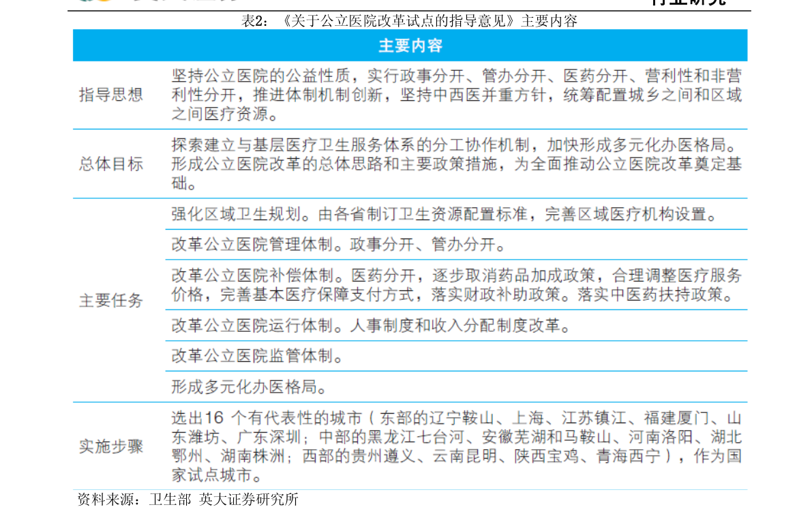Select the row label 总体目标
The width and height of the screenshot is (812, 520).
tap(111, 164)
